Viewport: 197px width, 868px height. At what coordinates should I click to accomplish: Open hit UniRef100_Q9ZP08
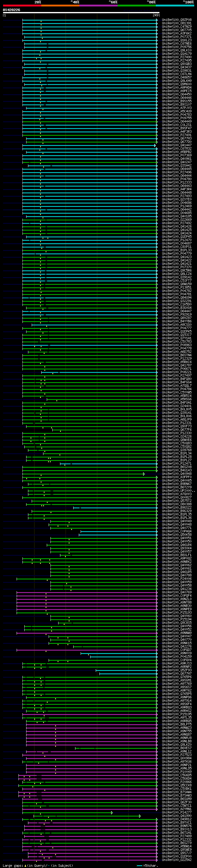177,20
